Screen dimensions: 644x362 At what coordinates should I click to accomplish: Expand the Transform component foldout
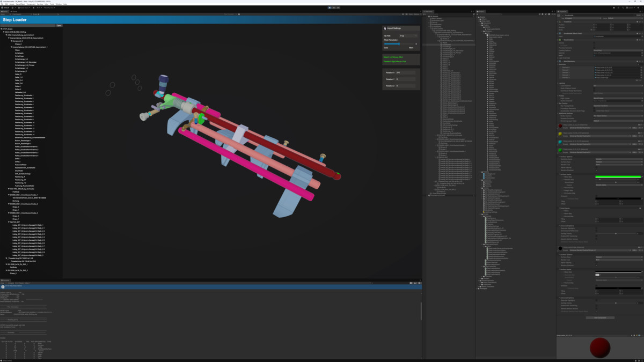coord(558,22)
